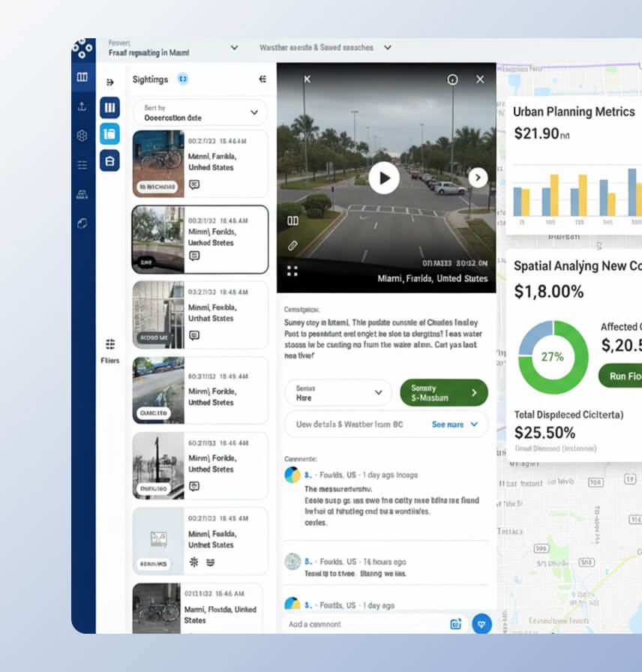Open the Sort by dropdown

pyautogui.click(x=200, y=112)
